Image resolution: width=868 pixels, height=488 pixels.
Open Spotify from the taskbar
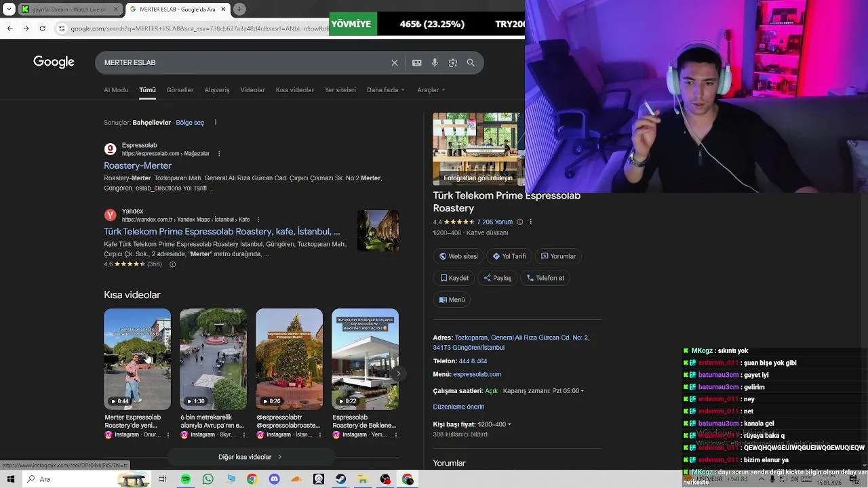pos(186,479)
